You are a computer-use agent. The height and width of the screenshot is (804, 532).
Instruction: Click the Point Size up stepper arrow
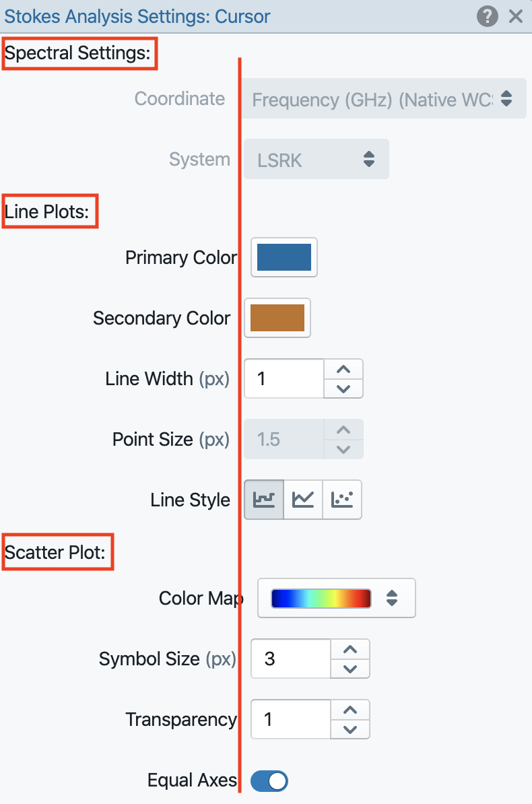pyautogui.click(x=343, y=430)
